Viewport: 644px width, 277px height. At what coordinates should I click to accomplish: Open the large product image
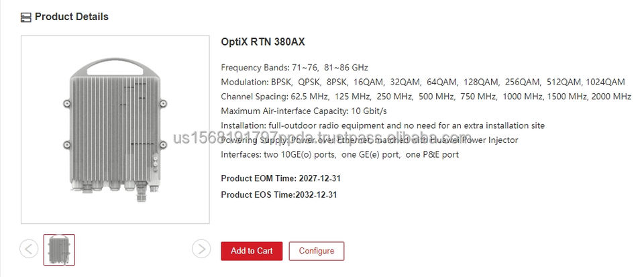point(115,129)
